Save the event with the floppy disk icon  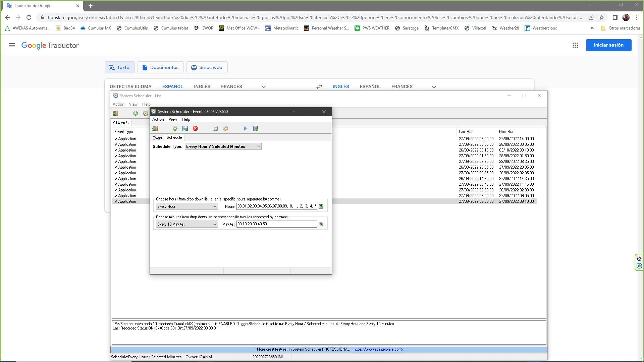(185, 128)
